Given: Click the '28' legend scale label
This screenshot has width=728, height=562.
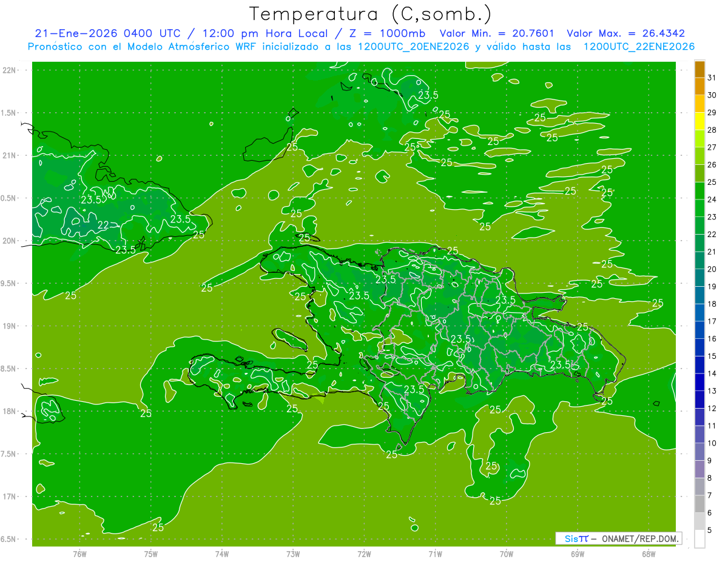Looking at the screenshot, I should [x=712, y=130].
